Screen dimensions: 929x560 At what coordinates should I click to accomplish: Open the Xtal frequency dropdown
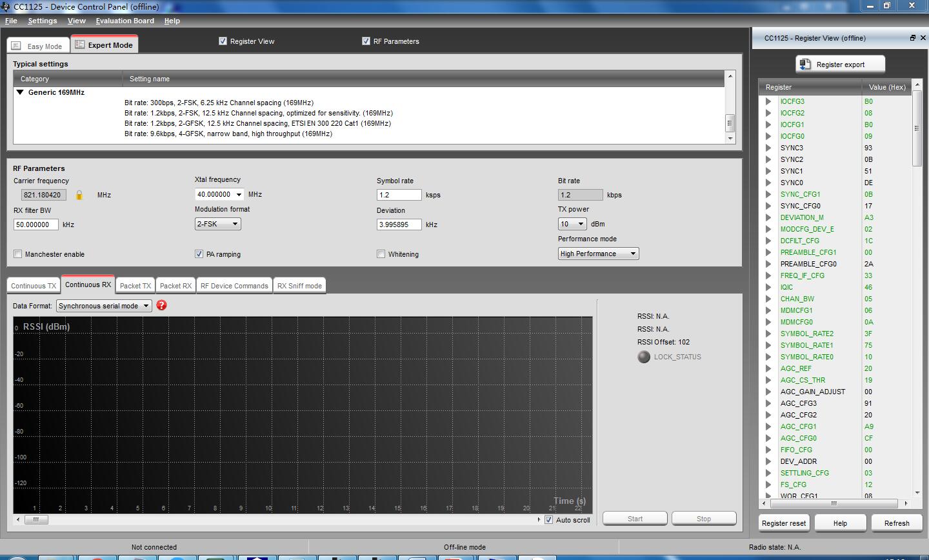(239, 195)
